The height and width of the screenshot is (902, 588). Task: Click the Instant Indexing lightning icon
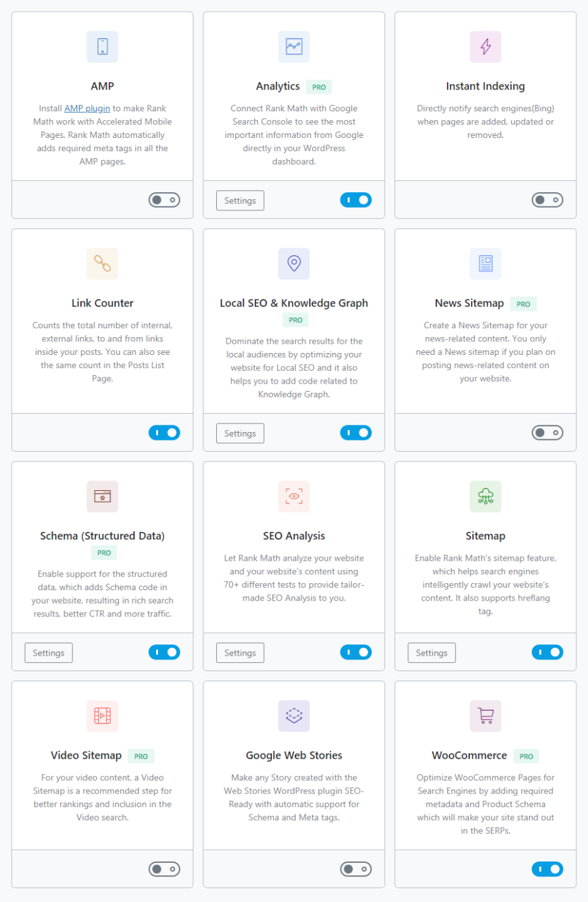point(485,47)
